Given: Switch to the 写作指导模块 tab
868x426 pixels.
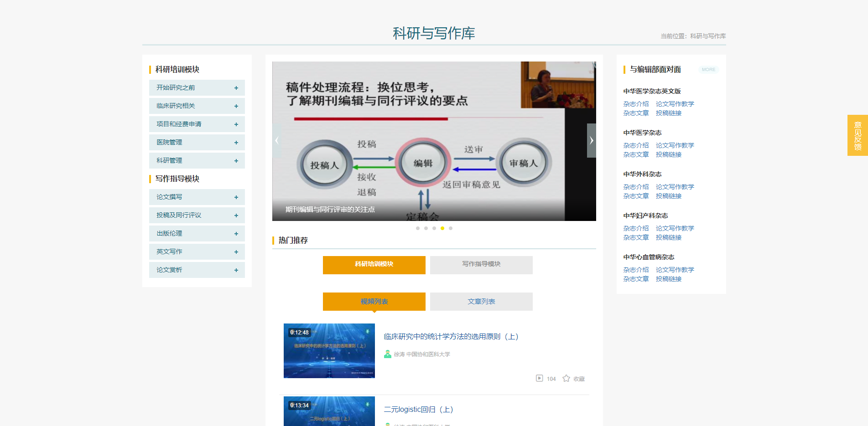Looking at the screenshot, I should 481,265.
